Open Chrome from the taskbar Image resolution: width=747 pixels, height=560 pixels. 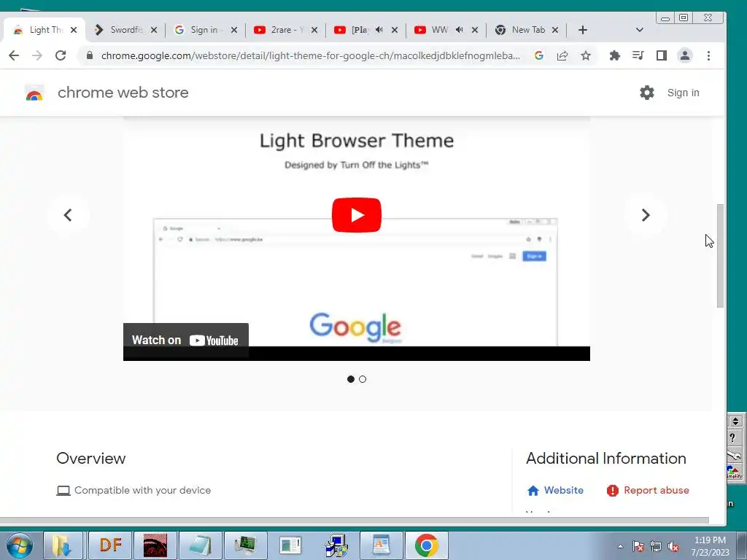tap(426, 545)
